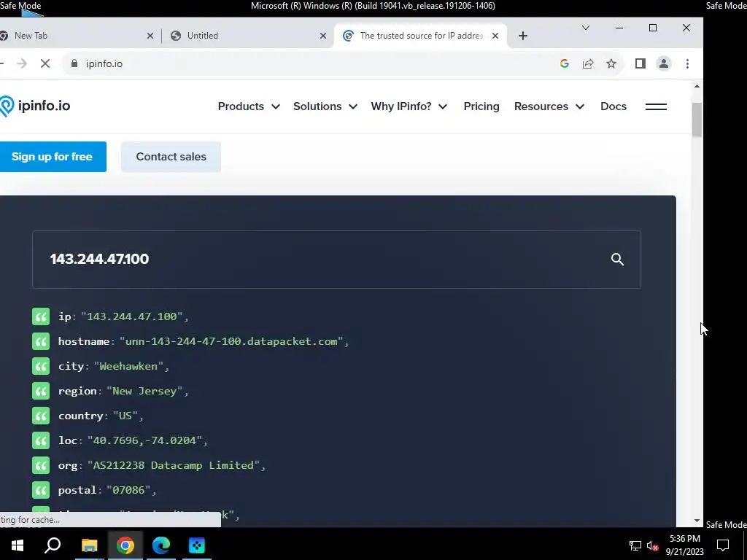Open the Windows Start menu
Screen dimensions: 747x560
(x=18, y=545)
